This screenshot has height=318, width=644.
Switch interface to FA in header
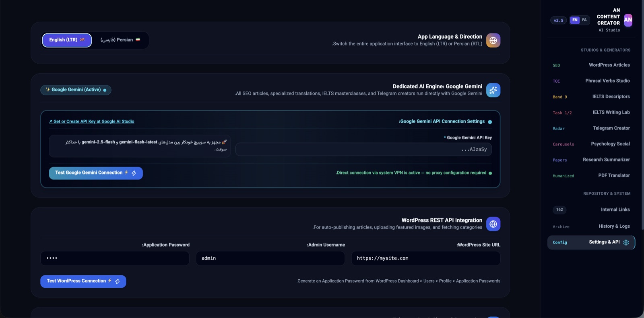584,20
